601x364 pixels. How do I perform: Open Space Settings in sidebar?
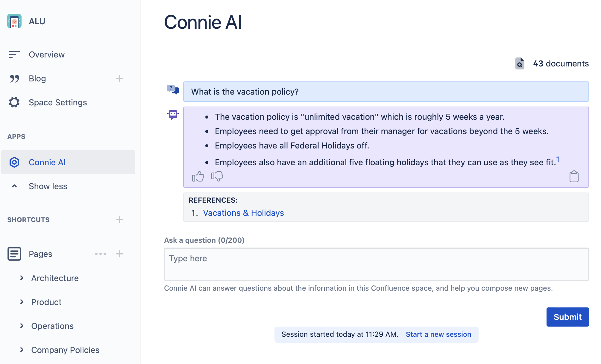click(x=58, y=102)
